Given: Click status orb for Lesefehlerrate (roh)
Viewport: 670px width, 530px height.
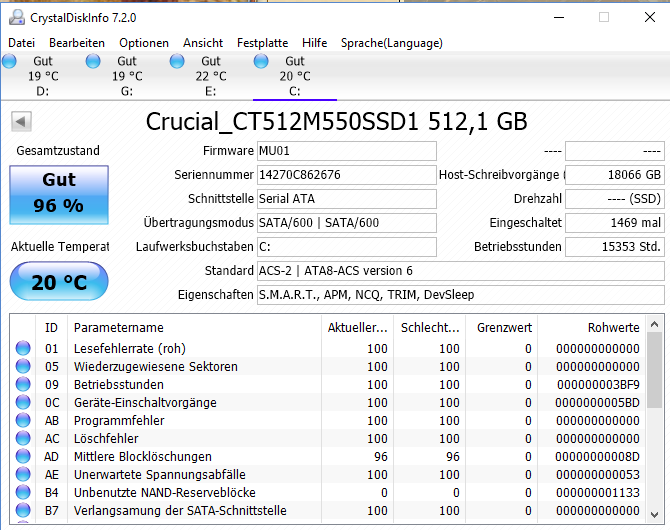Looking at the screenshot, I should [23, 348].
